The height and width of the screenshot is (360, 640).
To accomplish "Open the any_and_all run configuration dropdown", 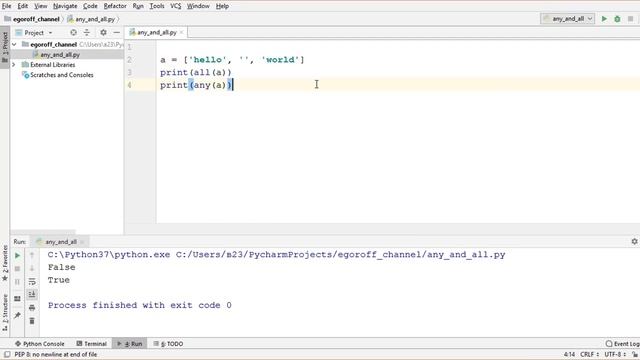I will point(568,19).
